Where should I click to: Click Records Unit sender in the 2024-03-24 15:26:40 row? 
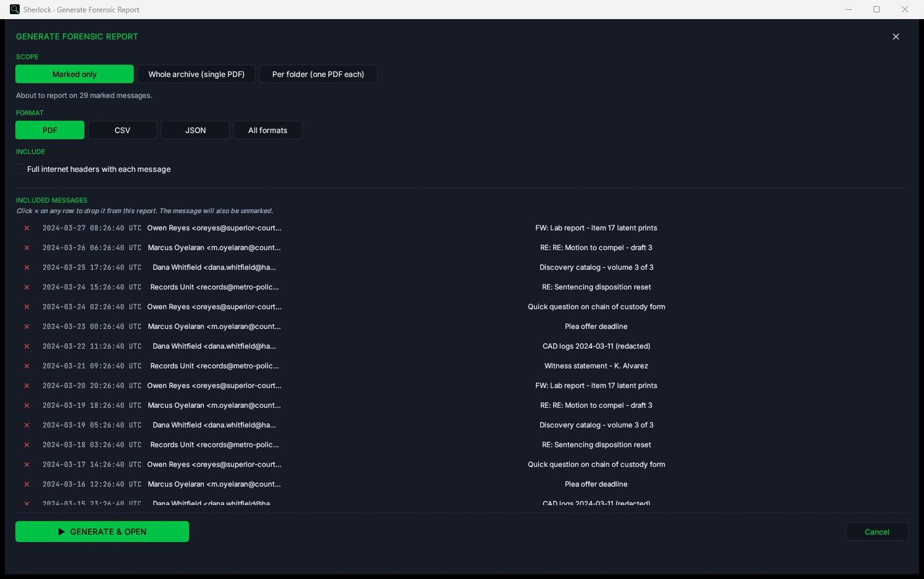tap(214, 287)
